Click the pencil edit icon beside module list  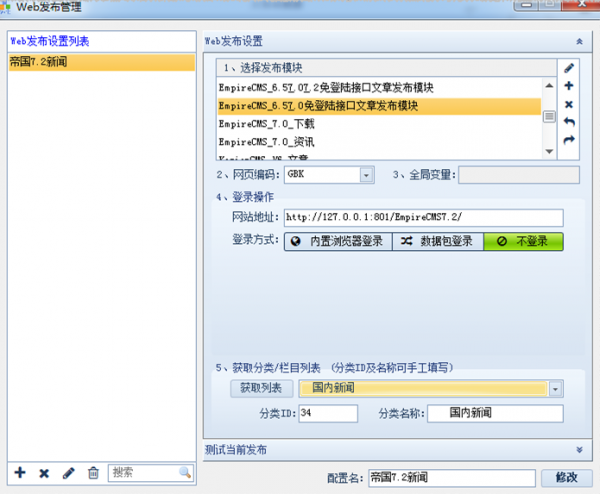tap(569, 68)
